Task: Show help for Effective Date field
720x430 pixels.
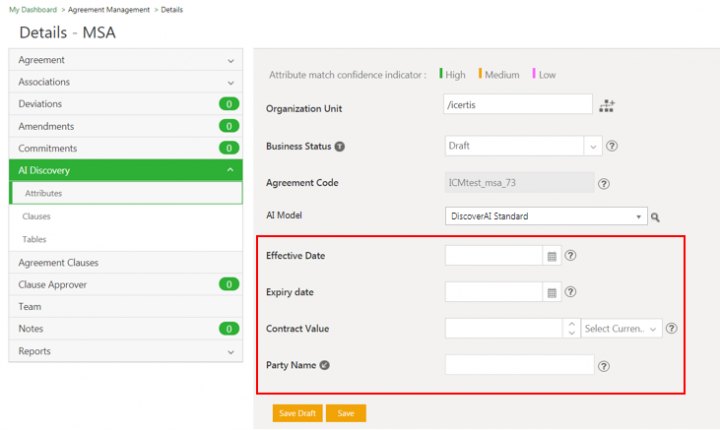Action: [x=570, y=255]
